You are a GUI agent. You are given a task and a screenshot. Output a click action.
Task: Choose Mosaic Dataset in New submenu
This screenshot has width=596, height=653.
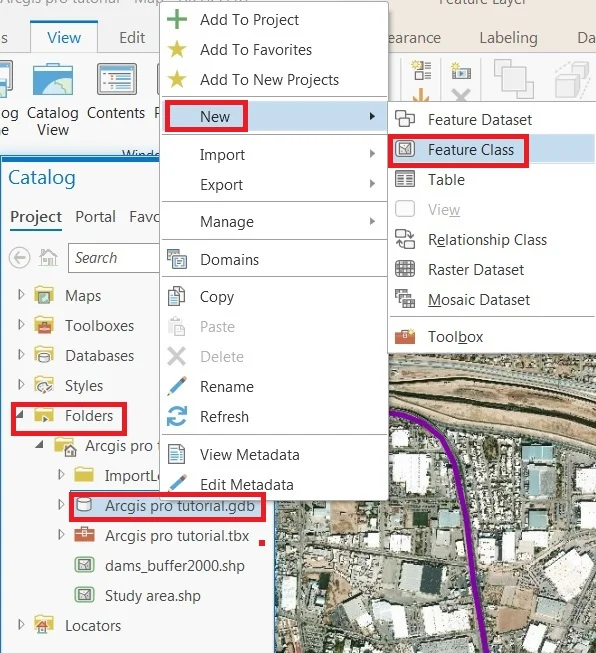492,299
